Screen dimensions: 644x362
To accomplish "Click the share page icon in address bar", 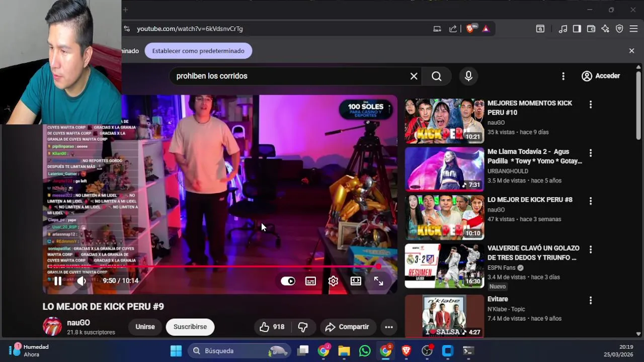I will tap(453, 29).
